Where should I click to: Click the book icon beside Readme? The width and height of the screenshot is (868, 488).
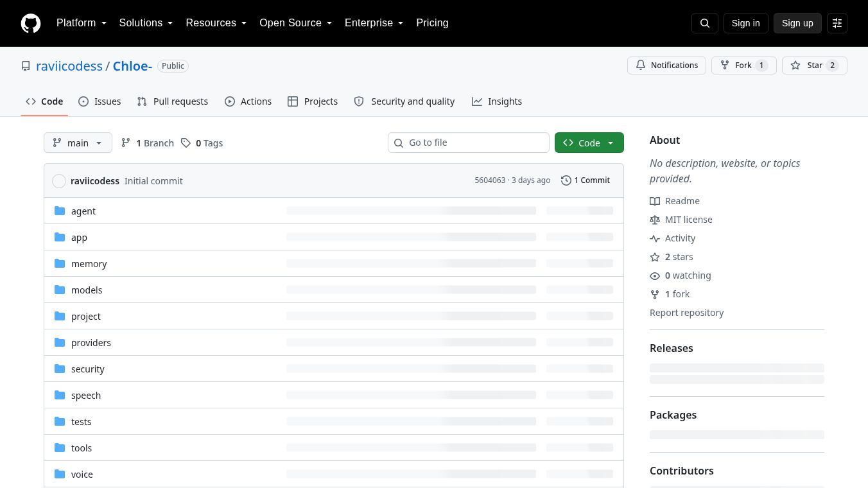pos(655,201)
